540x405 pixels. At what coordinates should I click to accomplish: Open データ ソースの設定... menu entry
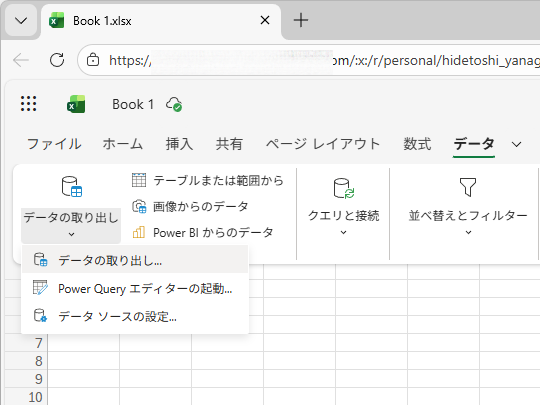[x=135, y=316]
